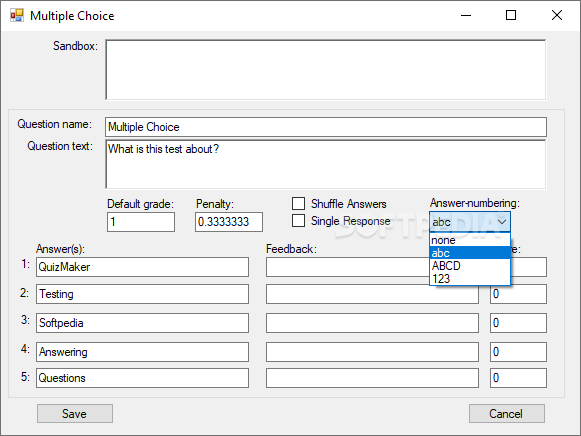Image resolution: width=581 pixels, height=436 pixels.
Task: Close the Multiple Choice window
Action: [557, 16]
